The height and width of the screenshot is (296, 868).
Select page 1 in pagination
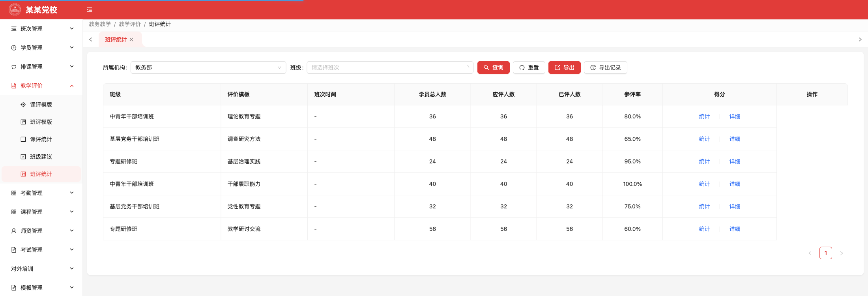(826, 253)
